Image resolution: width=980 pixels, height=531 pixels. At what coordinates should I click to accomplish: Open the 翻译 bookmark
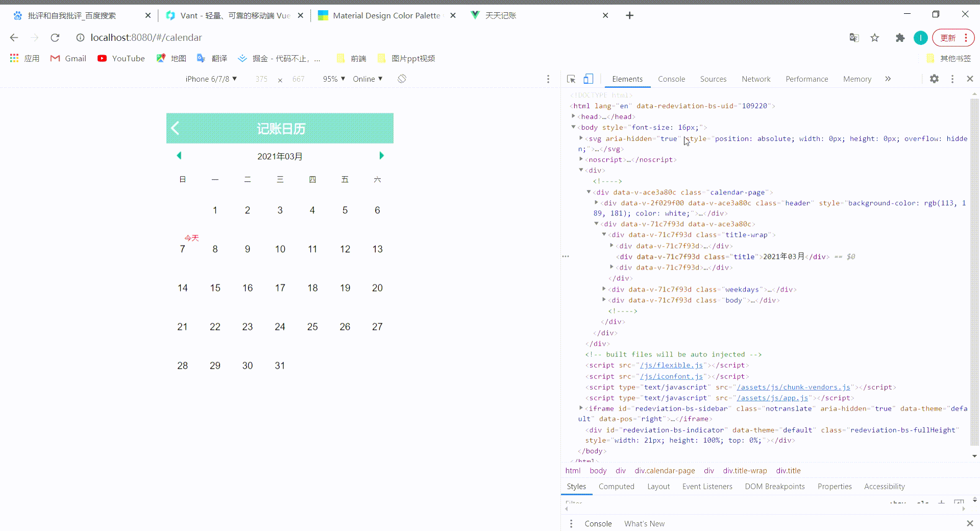pyautogui.click(x=212, y=58)
